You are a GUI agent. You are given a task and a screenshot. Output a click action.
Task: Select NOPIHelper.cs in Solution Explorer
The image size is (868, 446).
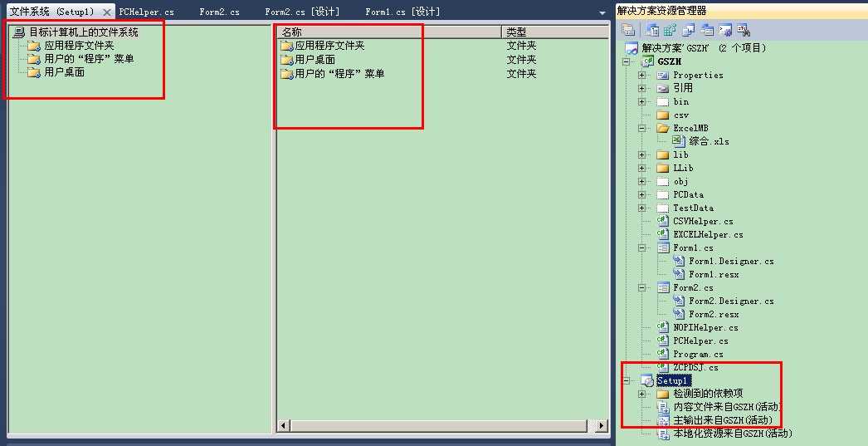coord(706,327)
